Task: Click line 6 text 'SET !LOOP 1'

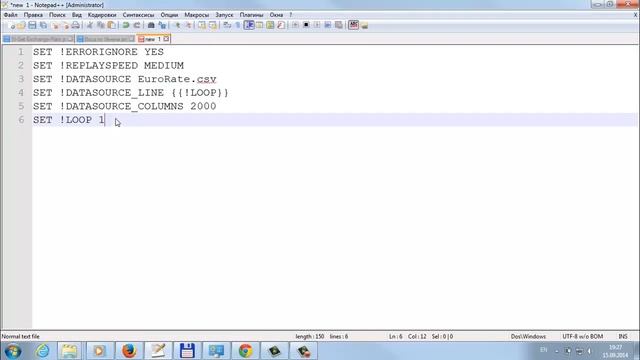Action: click(x=69, y=120)
